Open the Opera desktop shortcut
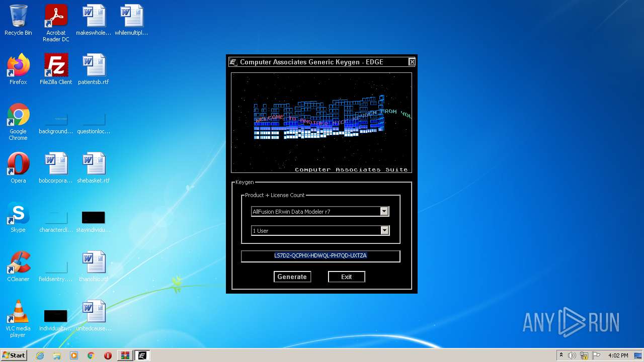 18,168
